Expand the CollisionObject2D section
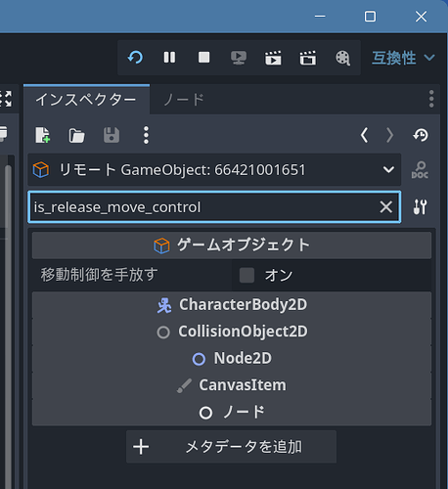This screenshot has width=448, height=489. (232, 332)
